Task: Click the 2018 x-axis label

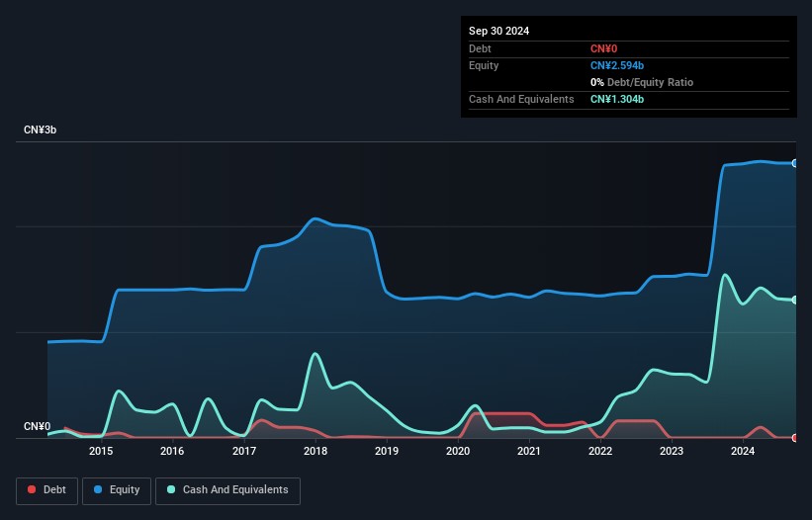Action: coord(316,451)
